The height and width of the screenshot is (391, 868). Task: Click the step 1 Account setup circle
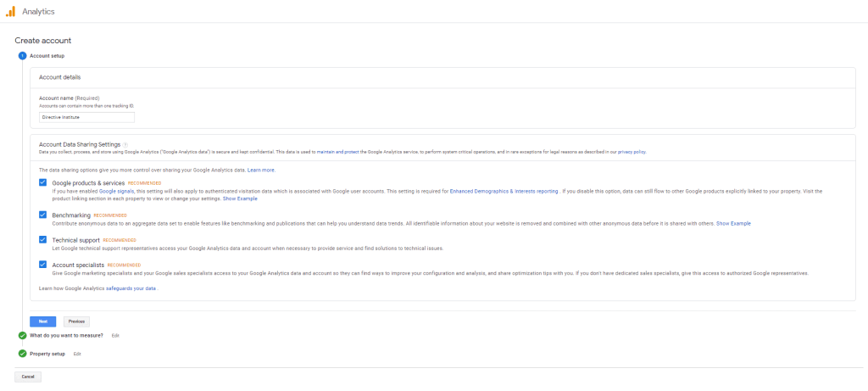(x=22, y=55)
